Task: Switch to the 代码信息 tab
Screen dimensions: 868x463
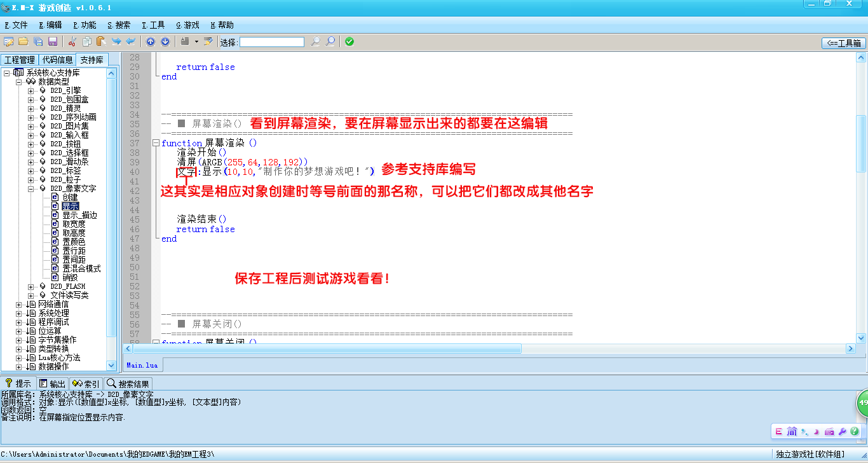Action: click(57, 60)
